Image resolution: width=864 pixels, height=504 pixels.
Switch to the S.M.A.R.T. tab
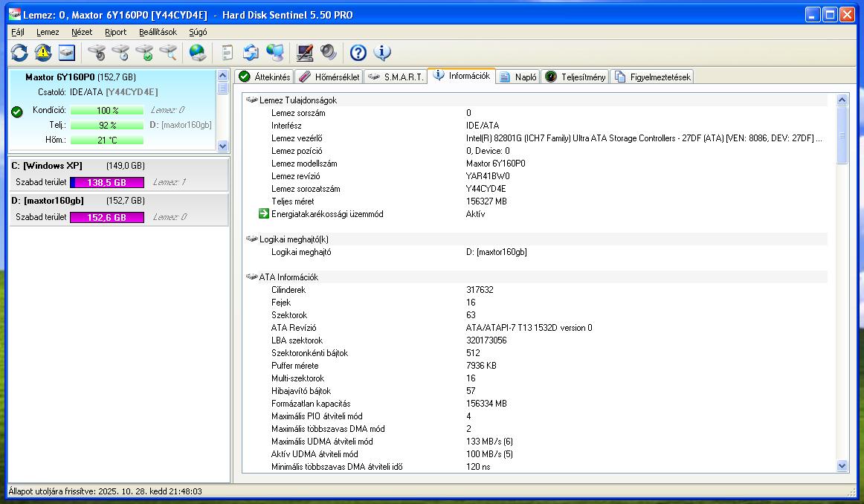397,77
